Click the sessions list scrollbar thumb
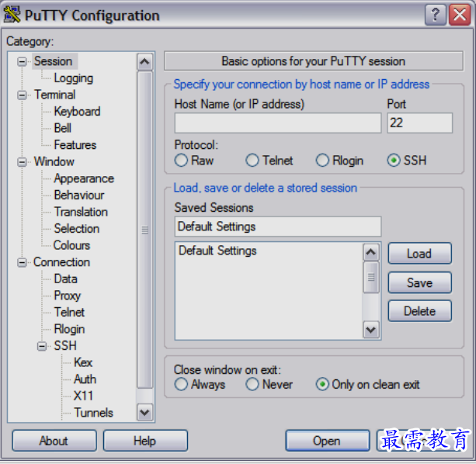The width and height of the screenshot is (476, 464). [x=371, y=278]
